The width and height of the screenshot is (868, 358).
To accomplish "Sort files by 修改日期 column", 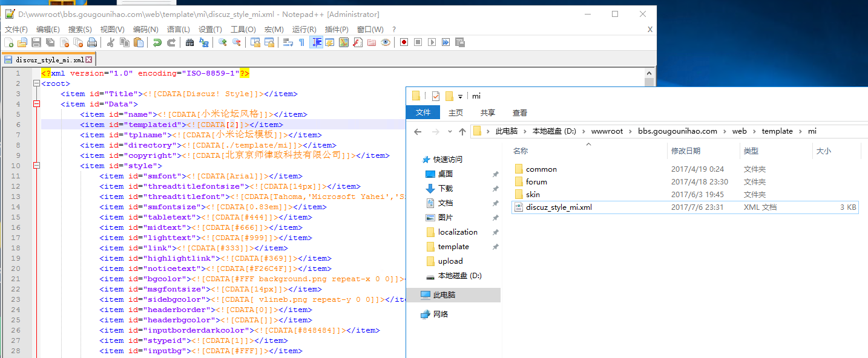I will point(686,151).
